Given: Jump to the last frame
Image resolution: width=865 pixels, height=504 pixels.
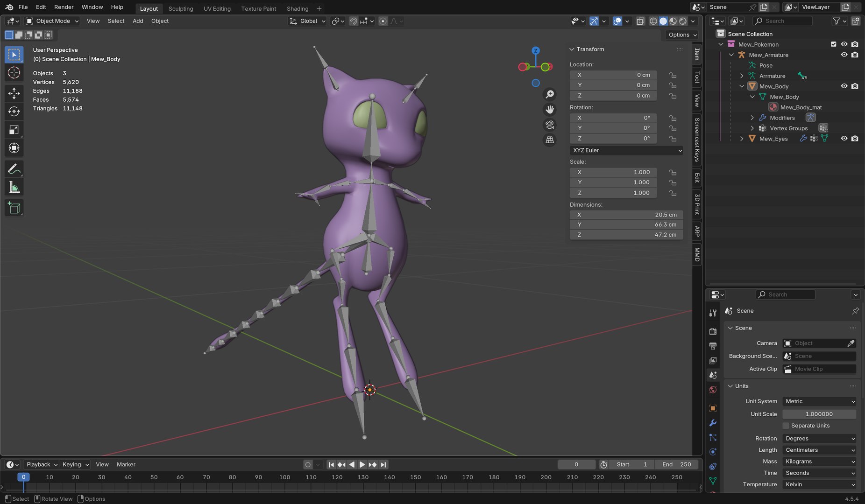Looking at the screenshot, I should point(383,464).
